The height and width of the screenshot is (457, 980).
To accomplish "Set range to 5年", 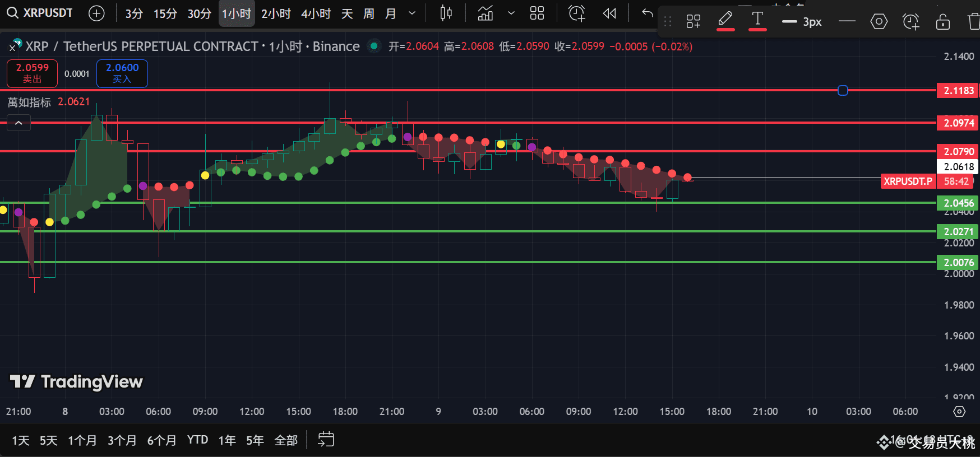I will click(255, 441).
